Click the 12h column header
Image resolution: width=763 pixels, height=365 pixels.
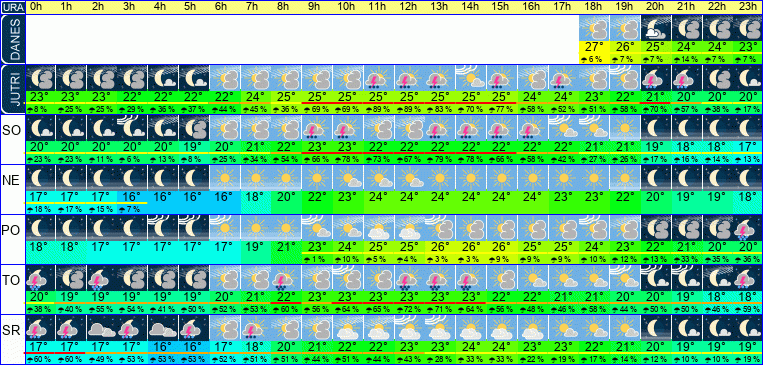[409, 7]
